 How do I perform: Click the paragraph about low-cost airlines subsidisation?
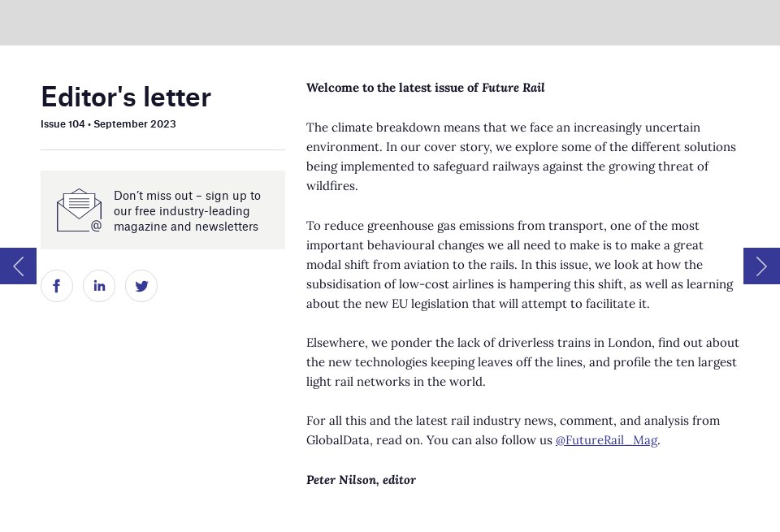coord(521,265)
